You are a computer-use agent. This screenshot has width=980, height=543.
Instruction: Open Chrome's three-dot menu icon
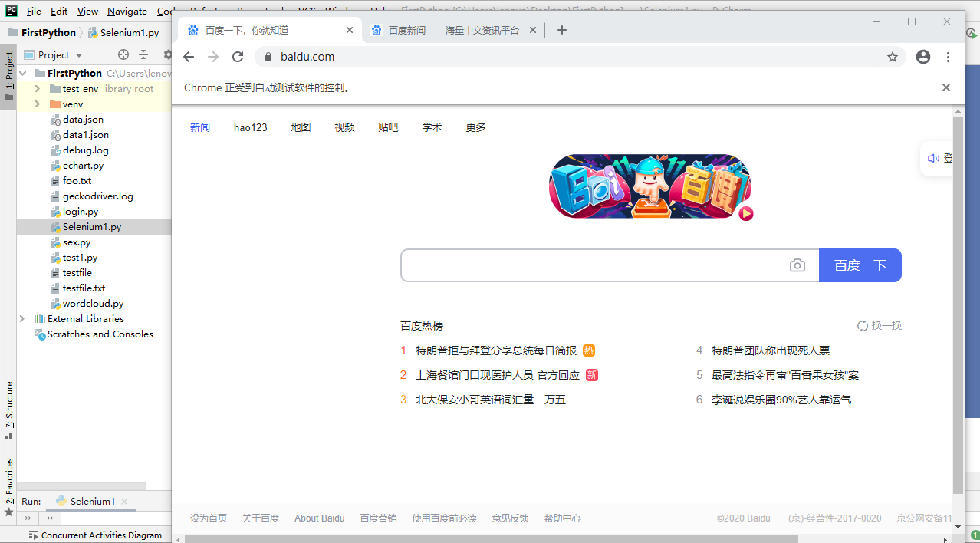pyautogui.click(x=948, y=56)
